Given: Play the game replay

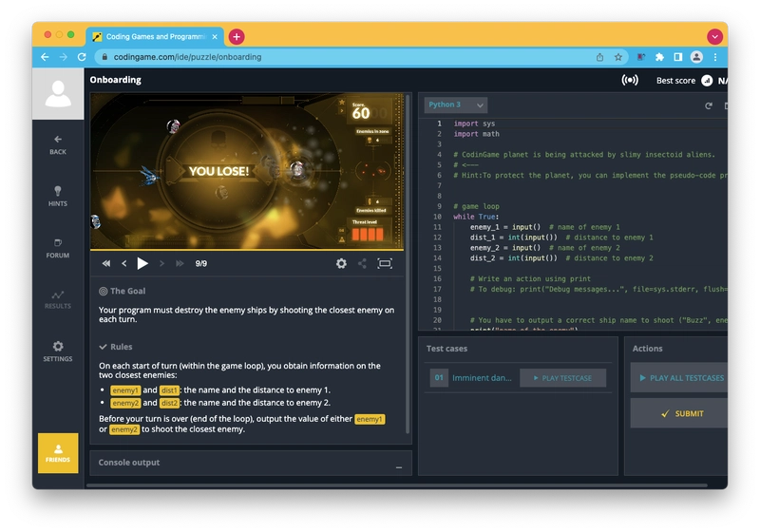Looking at the screenshot, I should pos(142,263).
